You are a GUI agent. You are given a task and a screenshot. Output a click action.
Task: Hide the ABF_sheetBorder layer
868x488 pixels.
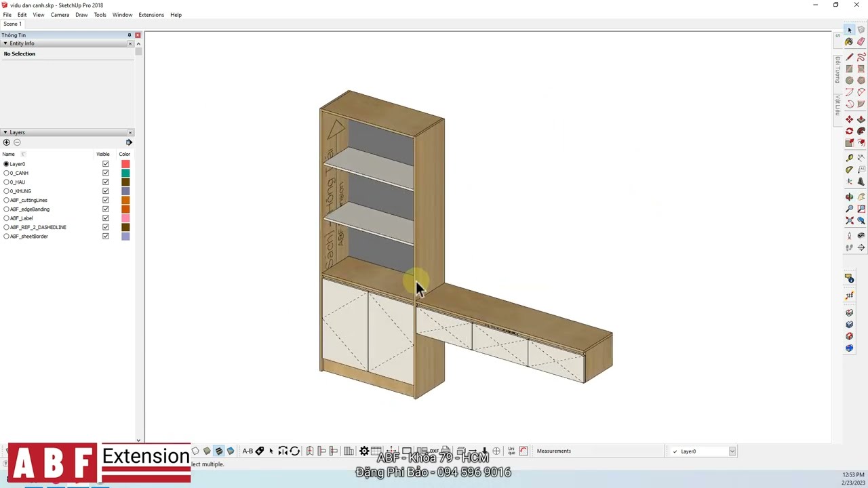pyautogui.click(x=105, y=236)
